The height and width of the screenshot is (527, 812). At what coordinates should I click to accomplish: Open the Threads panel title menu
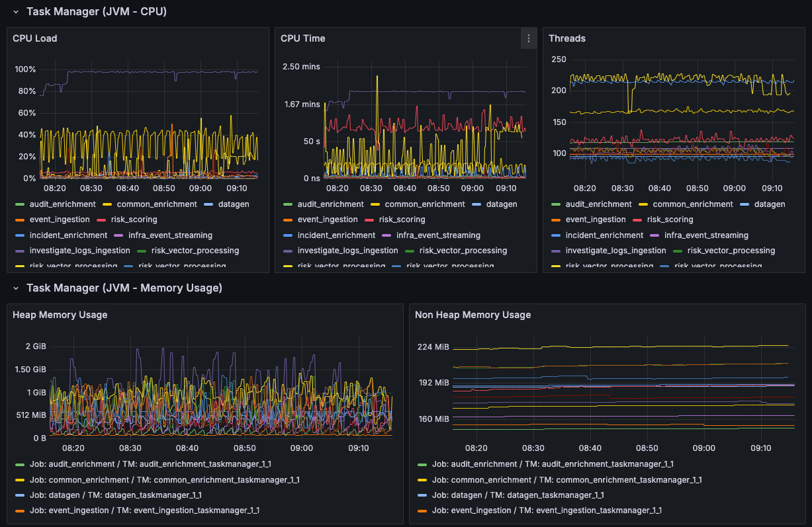[x=567, y=38]
